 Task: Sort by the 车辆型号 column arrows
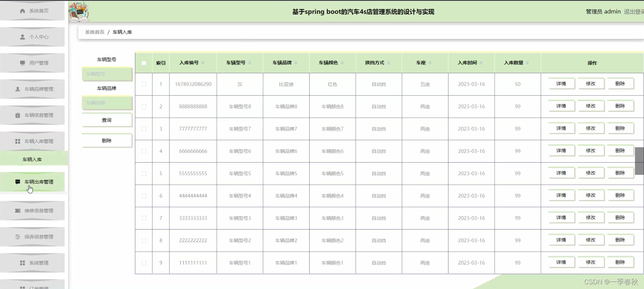pos(249,63)
